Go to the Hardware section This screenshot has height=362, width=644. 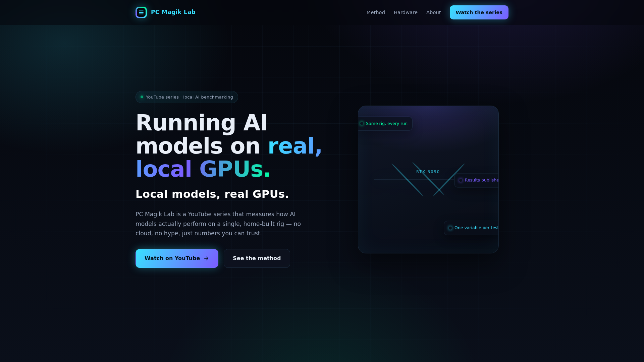[x=406, y=12]
